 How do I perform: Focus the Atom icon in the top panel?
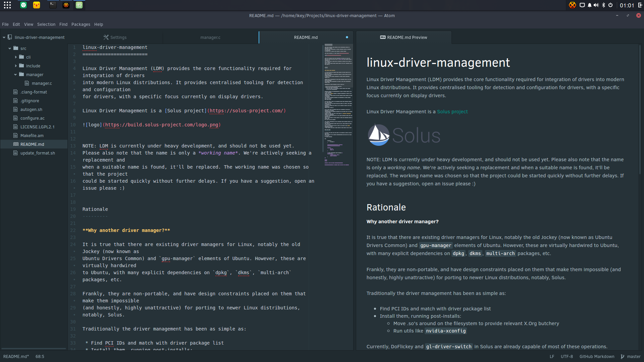click(79, 5)
